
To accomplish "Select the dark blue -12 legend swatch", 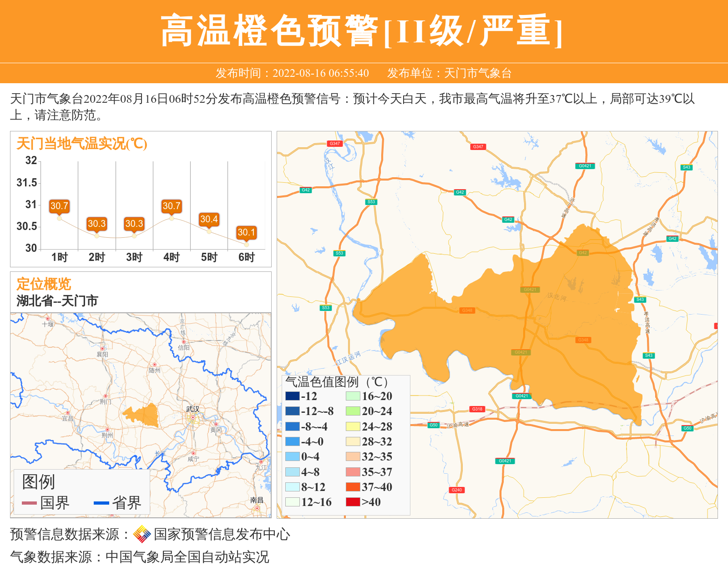I will click(292, 396).
